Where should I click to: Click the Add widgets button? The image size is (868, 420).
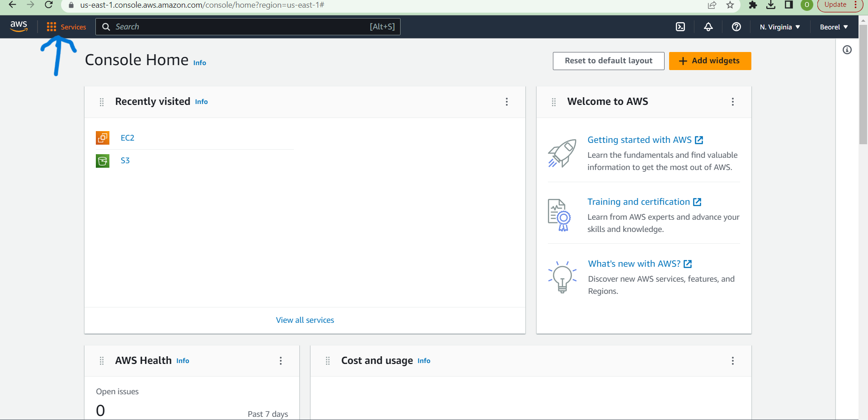point(710,61)
